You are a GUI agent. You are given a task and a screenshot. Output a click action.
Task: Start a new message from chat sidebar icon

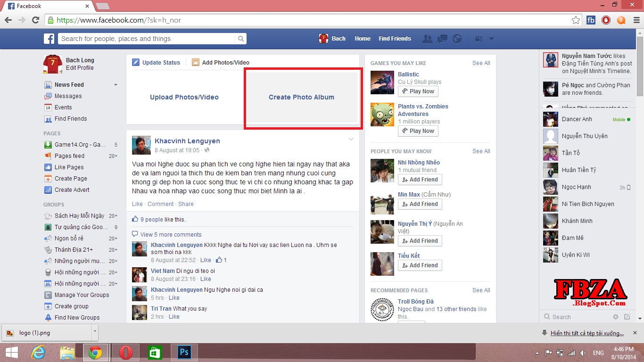pos(627,317)
